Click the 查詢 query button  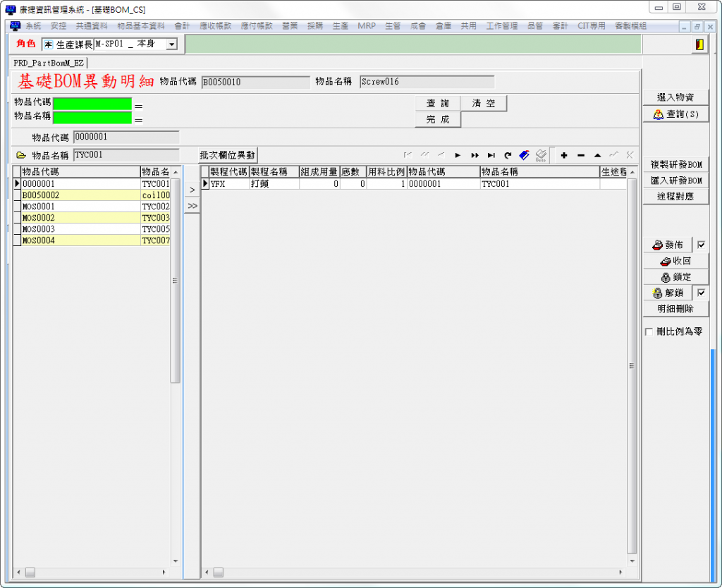[437, 104]
